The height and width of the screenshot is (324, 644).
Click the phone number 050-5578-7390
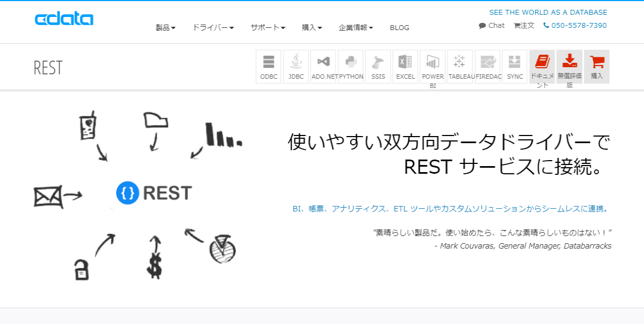pos(575,26)
